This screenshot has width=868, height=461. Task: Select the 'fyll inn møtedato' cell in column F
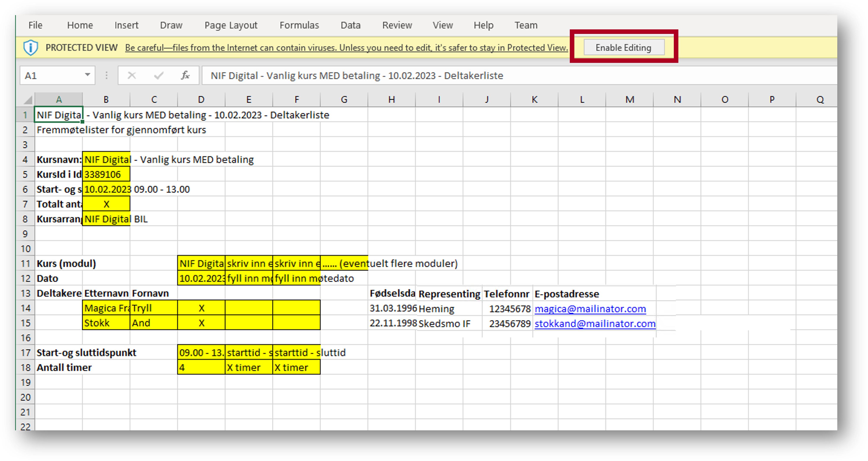point(296,278)
